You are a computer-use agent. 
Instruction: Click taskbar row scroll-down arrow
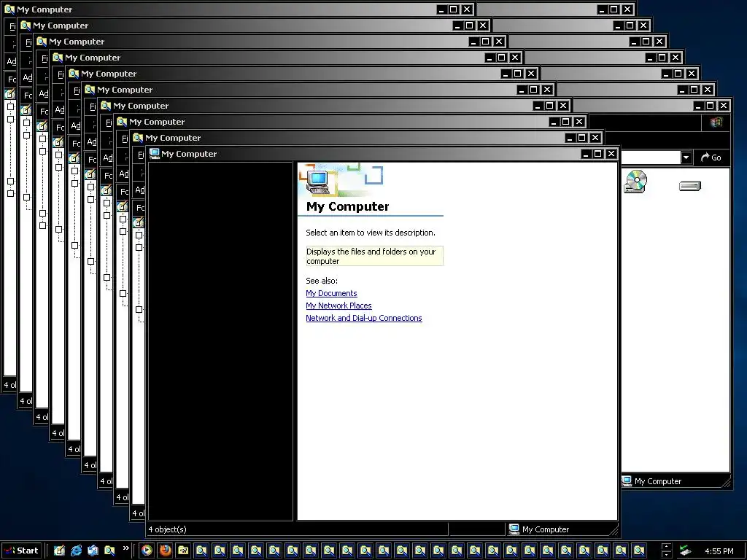point(667,555)
